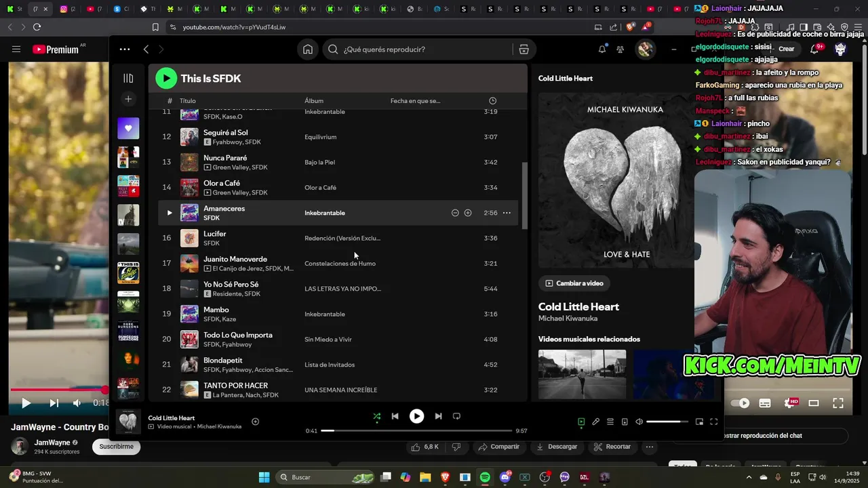
Task: Select track Juanito Manoverde
Action: click(338, 263)
